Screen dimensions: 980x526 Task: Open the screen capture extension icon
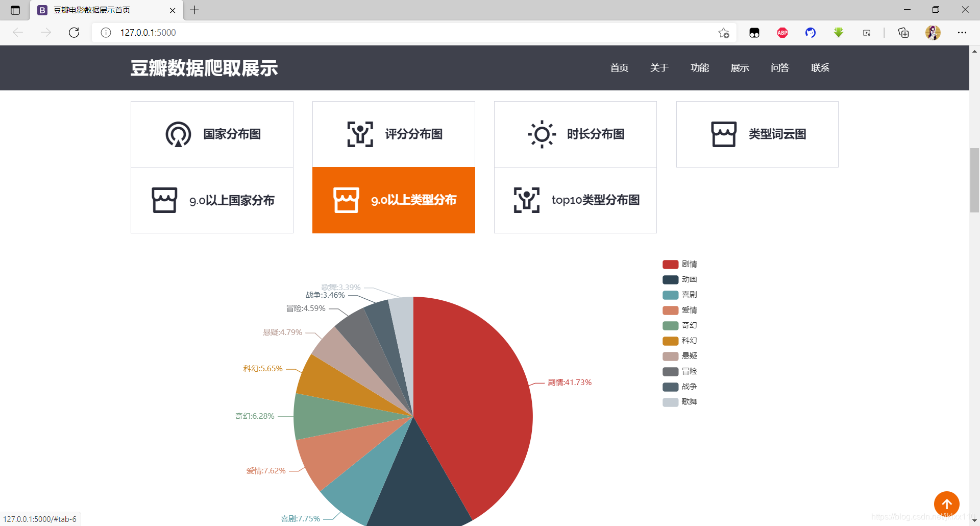pos(867,33)
